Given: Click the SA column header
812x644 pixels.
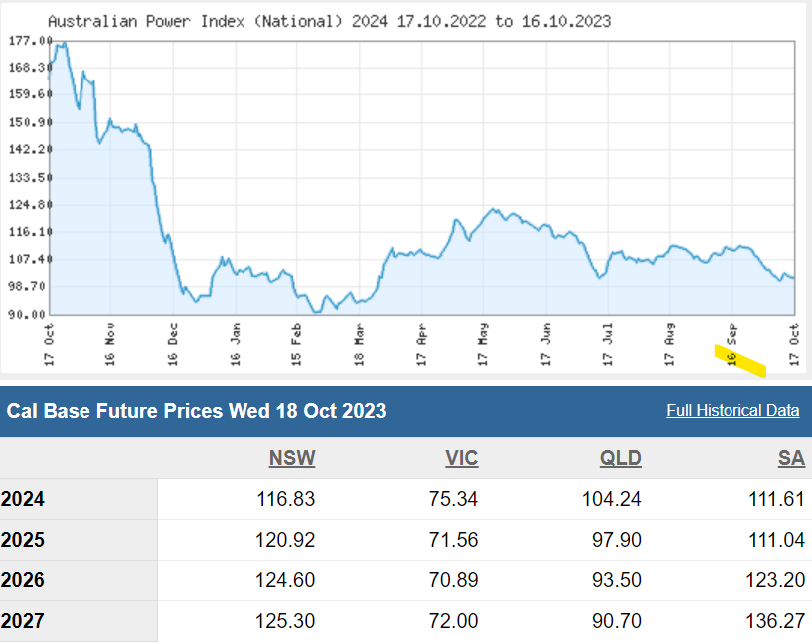Looking at the screenshot, I should pos(791,458).
